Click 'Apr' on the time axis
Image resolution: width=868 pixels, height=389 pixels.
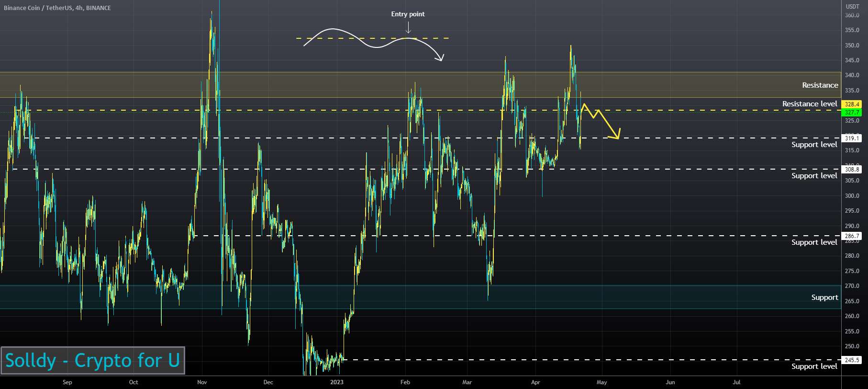(x=535, y=382)
